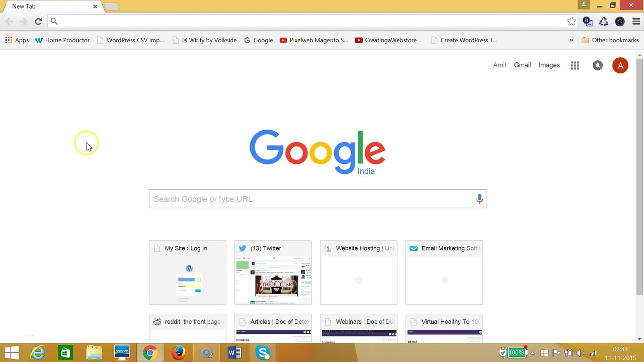The height and width of the screenshot is (362, 644).
Task: Expand the hidden bookmarks overflow chevron
Action: point(571,40)
